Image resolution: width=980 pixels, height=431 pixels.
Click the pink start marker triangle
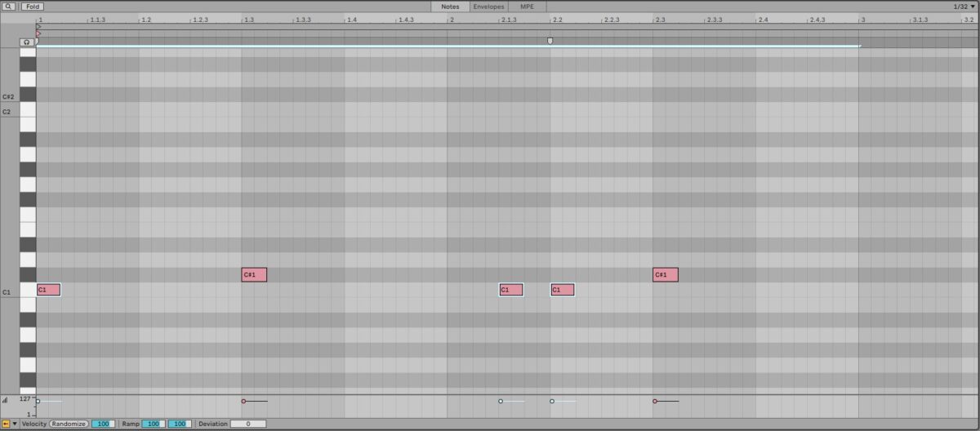point(38,33)
